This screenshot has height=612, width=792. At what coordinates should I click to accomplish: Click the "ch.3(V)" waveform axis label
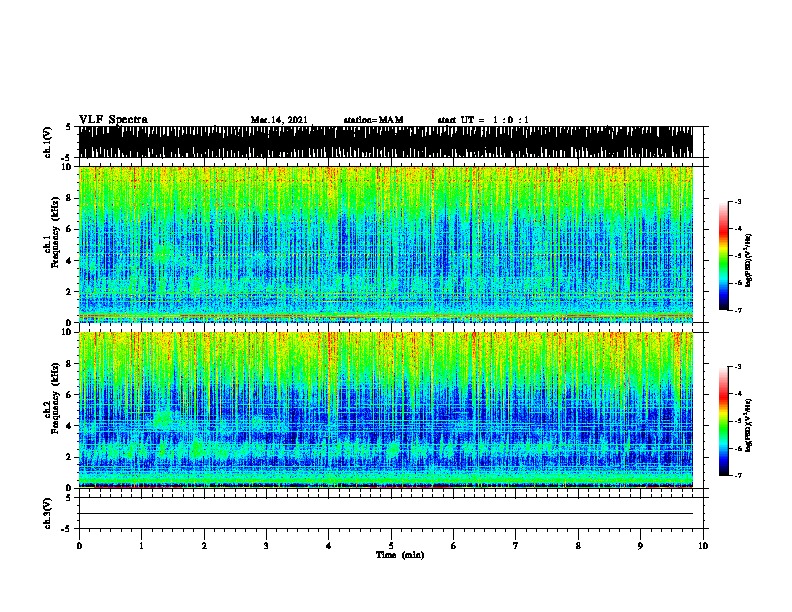[x=48, y=513]
